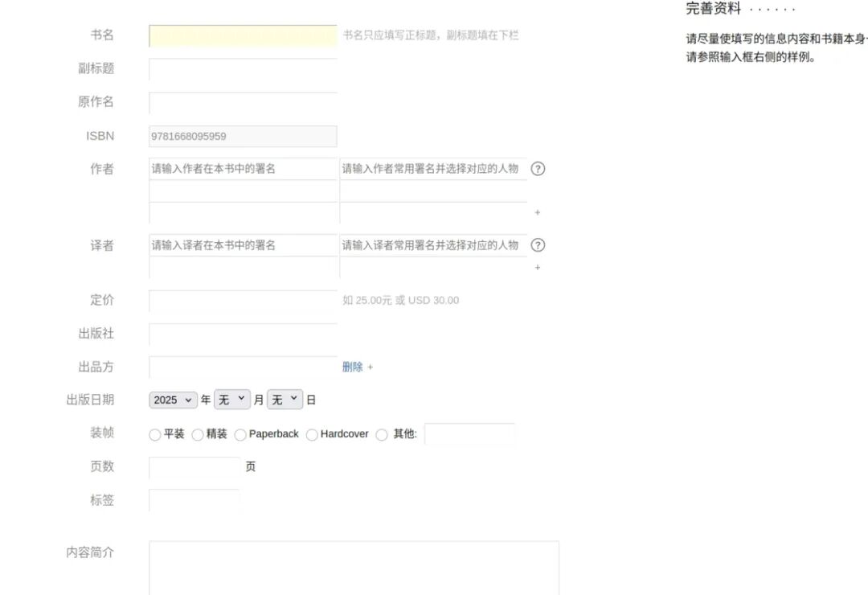
Task: Select the Paperback binding option
Action: (x=240, y=435)
